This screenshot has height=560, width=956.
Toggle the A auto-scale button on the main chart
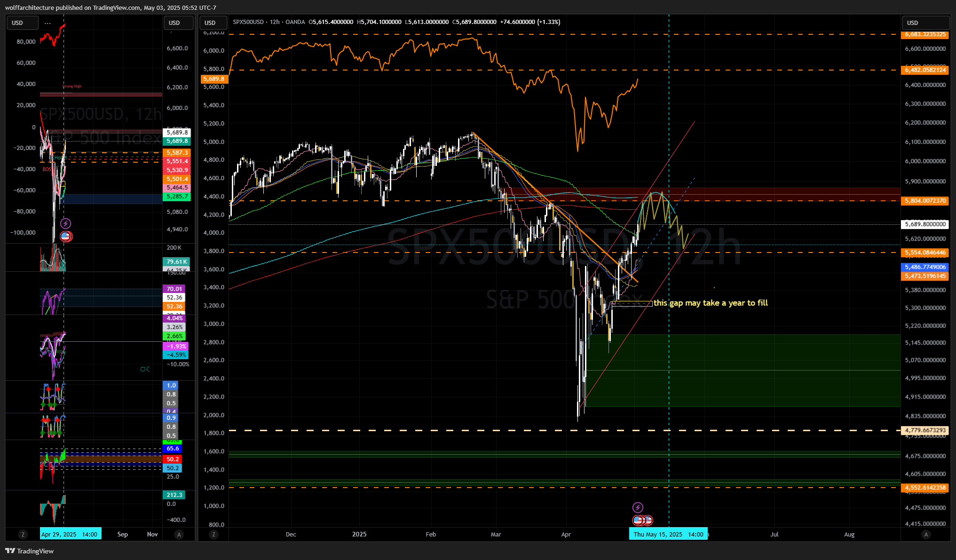point(926,535)
